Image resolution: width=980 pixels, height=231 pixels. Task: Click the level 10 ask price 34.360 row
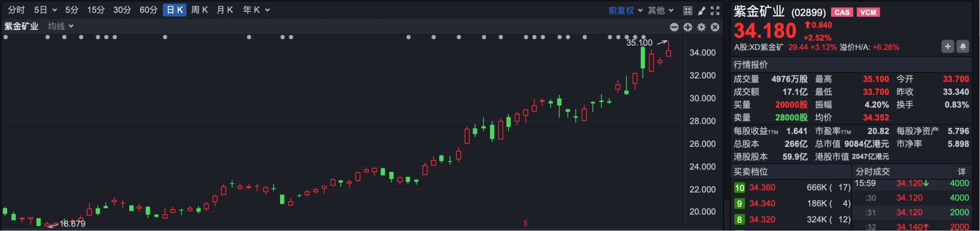point(792,188)
